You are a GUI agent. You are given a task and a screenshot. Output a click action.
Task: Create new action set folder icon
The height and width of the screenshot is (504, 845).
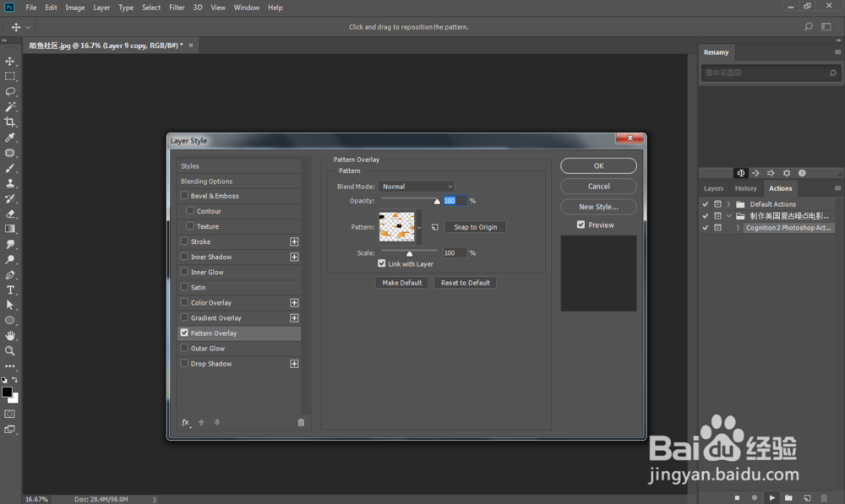[789, 497]
